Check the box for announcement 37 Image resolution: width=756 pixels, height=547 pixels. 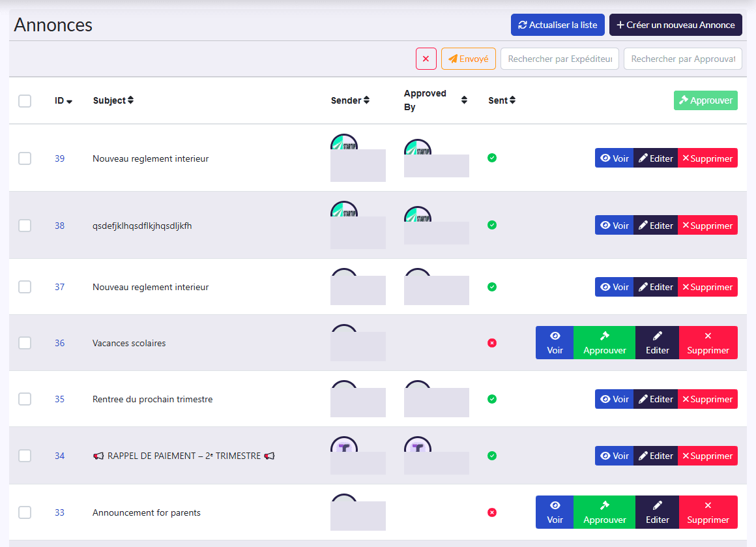click(25, 287)
